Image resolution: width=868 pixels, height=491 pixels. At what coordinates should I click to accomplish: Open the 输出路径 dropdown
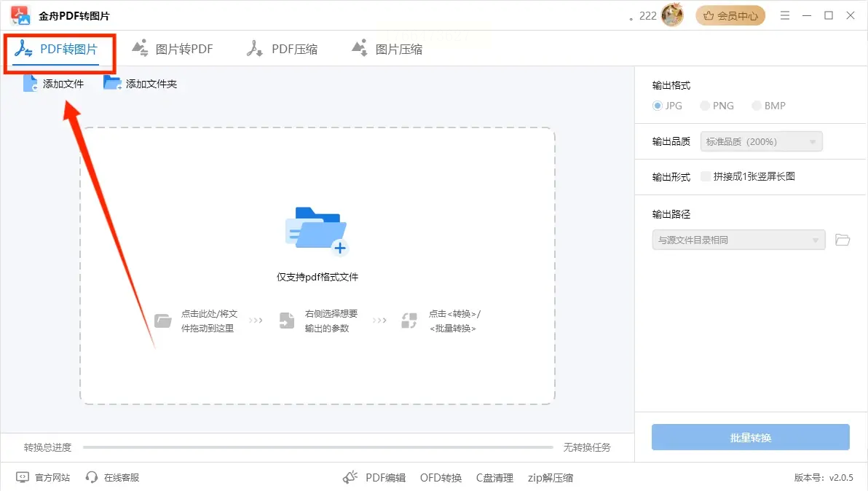738,240
